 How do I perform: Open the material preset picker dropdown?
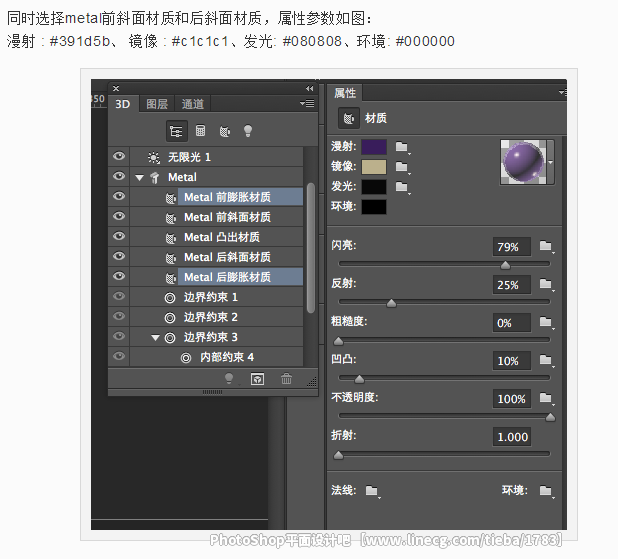pyautogui.click(x=550, y=162)
